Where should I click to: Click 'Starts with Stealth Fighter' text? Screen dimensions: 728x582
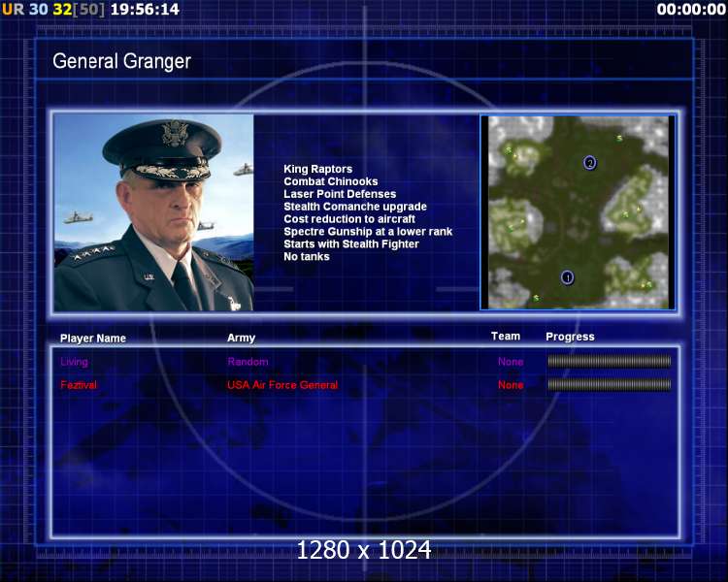(351, 244)
